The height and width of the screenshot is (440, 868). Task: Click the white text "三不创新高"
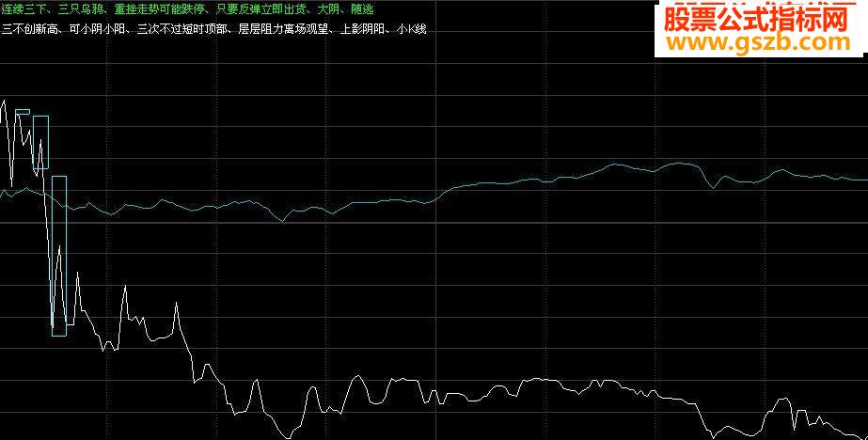30,29
